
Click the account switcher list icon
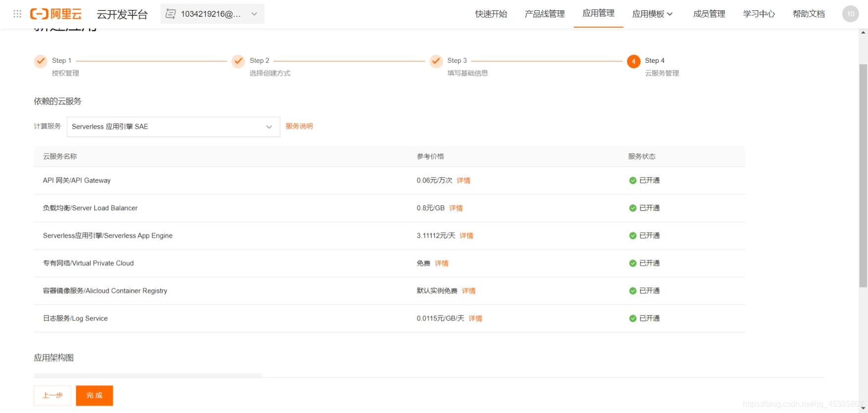coord(171,14)
